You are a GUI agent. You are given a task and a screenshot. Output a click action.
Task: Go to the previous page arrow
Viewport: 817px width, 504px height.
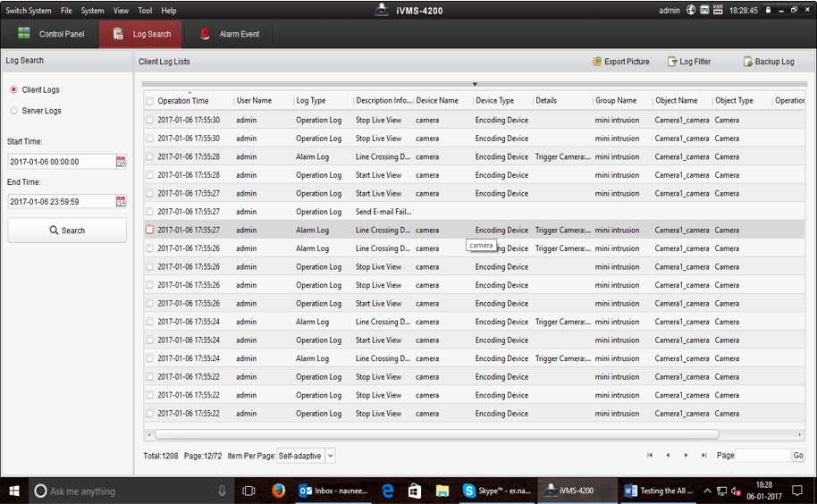(668, 456)
